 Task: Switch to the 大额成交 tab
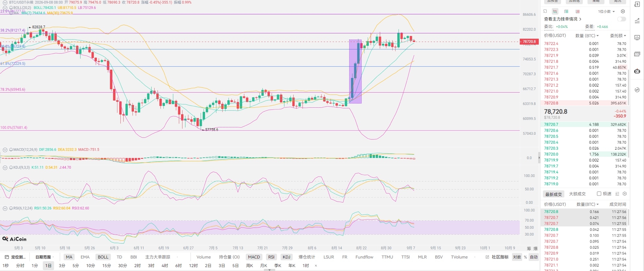pyautogui.click(x=577, y=194)
